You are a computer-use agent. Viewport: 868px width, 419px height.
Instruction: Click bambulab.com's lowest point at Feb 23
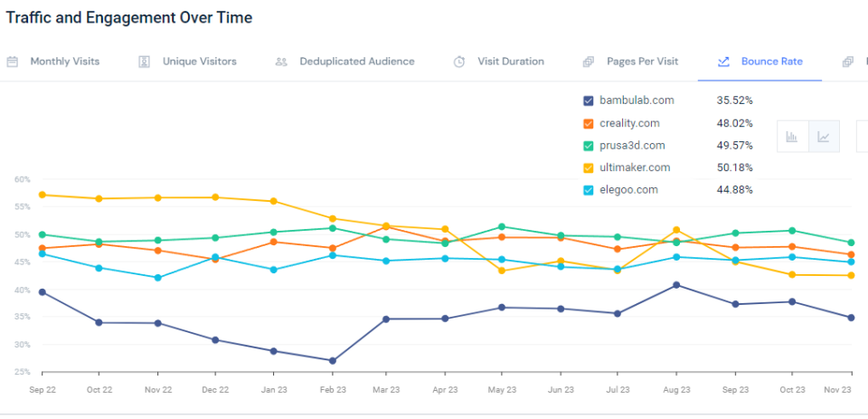[x=333, y=361]
